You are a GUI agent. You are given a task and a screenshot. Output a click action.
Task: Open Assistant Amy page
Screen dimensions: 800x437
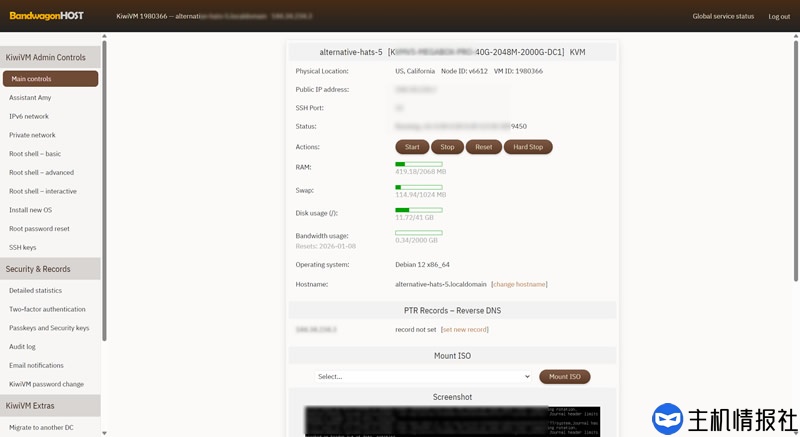click(x=30, y=98)
